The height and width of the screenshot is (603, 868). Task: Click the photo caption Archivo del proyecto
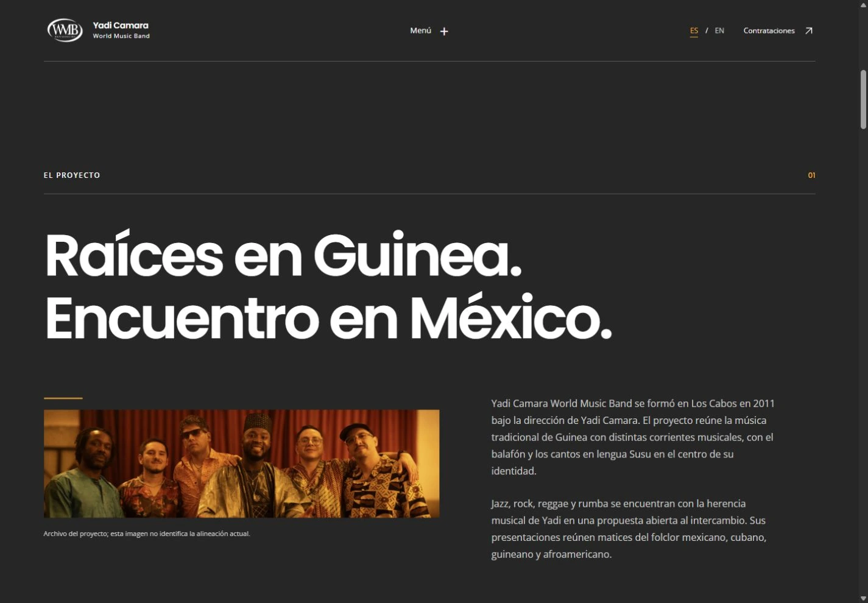[147, 534]
